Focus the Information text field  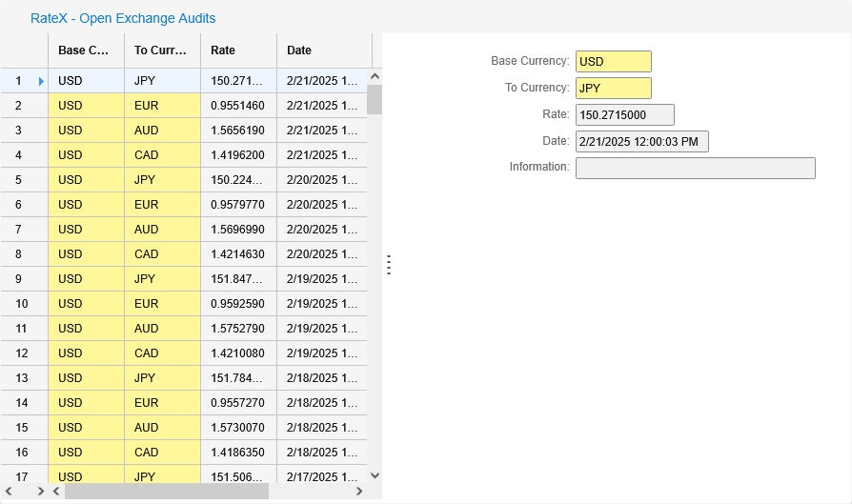695,168
